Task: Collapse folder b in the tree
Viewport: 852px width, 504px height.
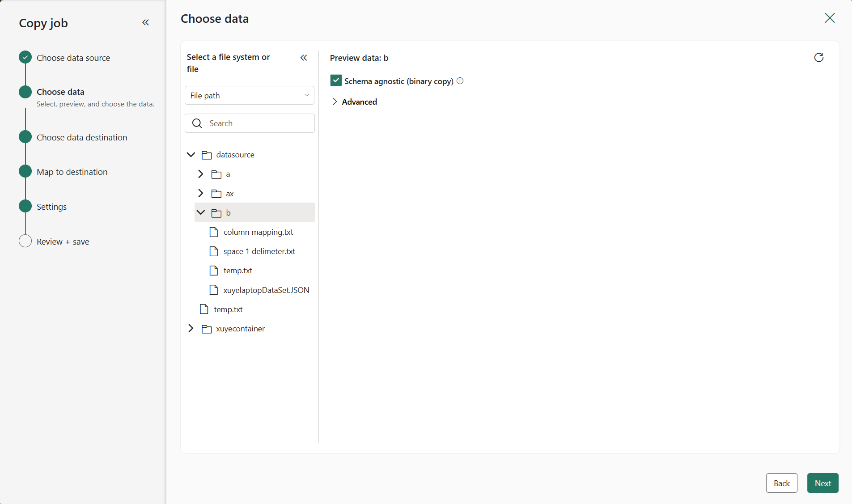Action: 201,212
